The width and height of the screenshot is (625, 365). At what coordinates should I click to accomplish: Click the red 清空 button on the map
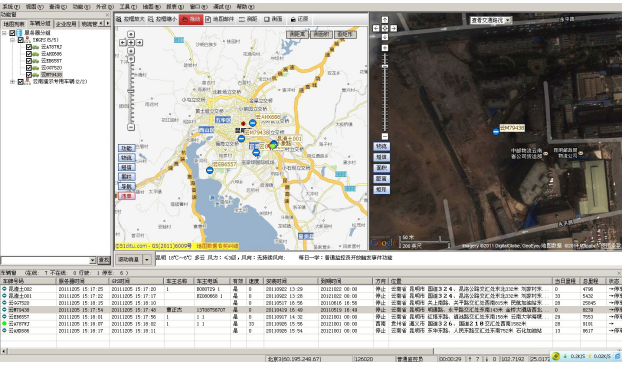pyautogui.click(x=127, y=196)
